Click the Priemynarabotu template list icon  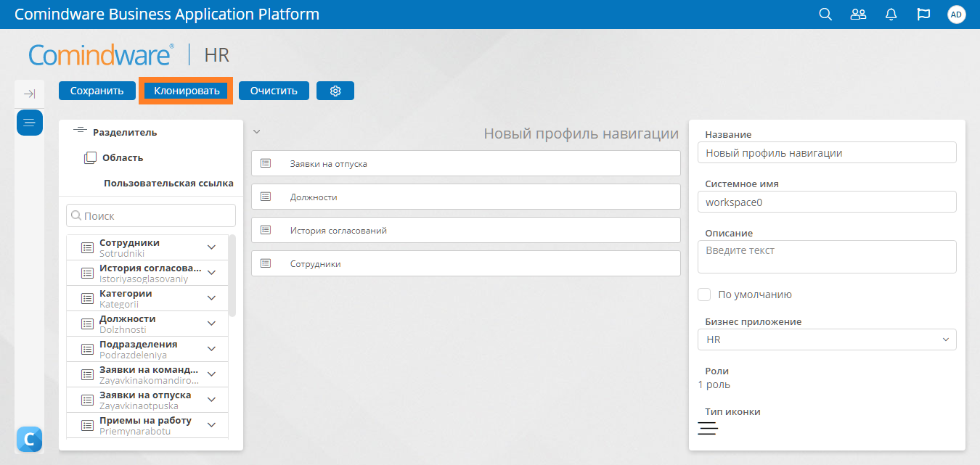pyautogui.click(x=87, y=425)
